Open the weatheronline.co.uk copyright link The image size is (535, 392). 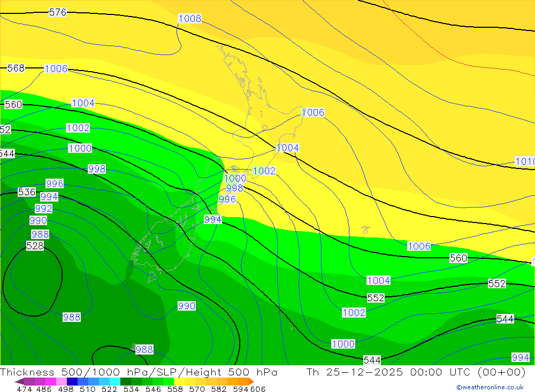pyautogui.click(x=490, y=387)
